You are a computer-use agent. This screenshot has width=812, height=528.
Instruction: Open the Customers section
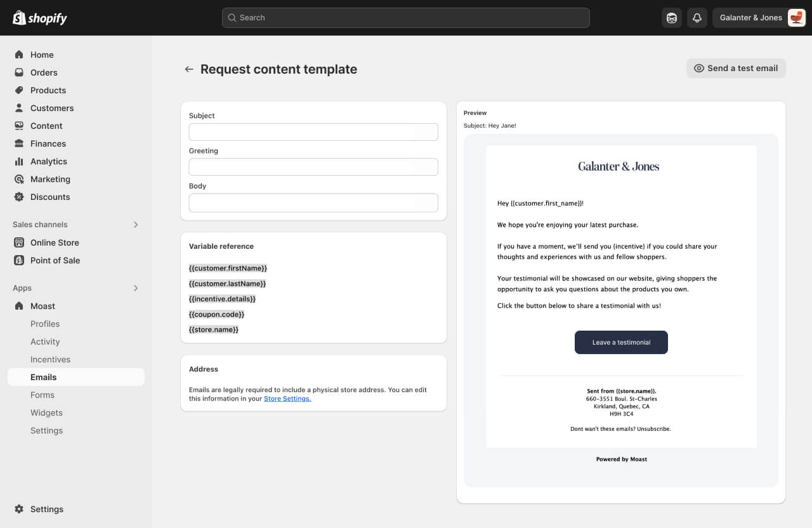(51, 108)
